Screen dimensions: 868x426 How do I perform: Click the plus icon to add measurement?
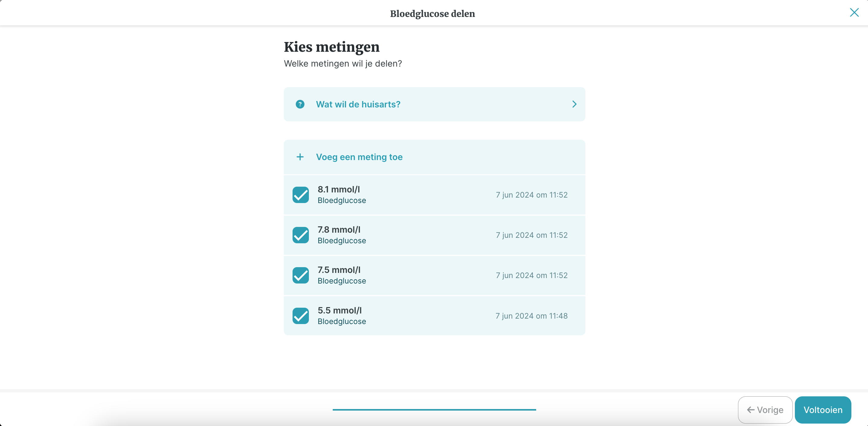300,157
